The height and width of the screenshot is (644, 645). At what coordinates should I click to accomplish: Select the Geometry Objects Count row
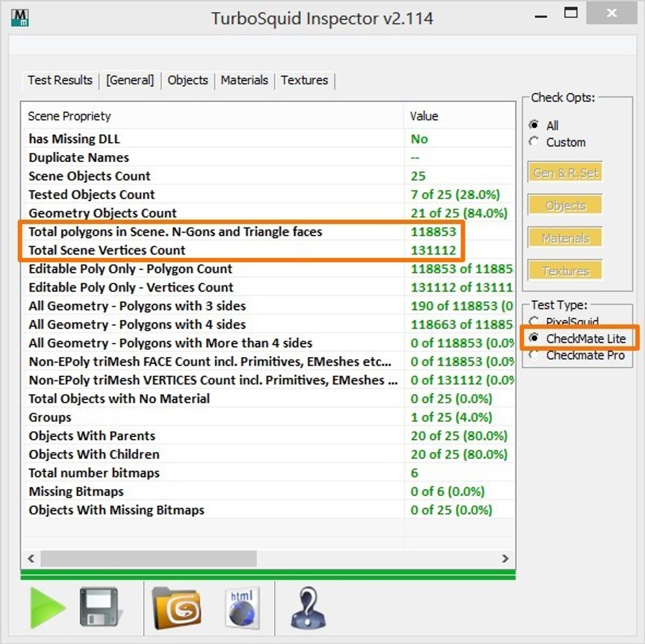point(268,213)
